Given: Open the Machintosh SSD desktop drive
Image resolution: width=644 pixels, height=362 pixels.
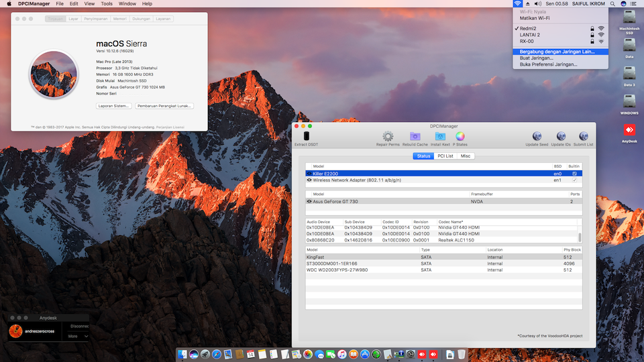Looking at the screenshot, I should (x=629, y=17).
